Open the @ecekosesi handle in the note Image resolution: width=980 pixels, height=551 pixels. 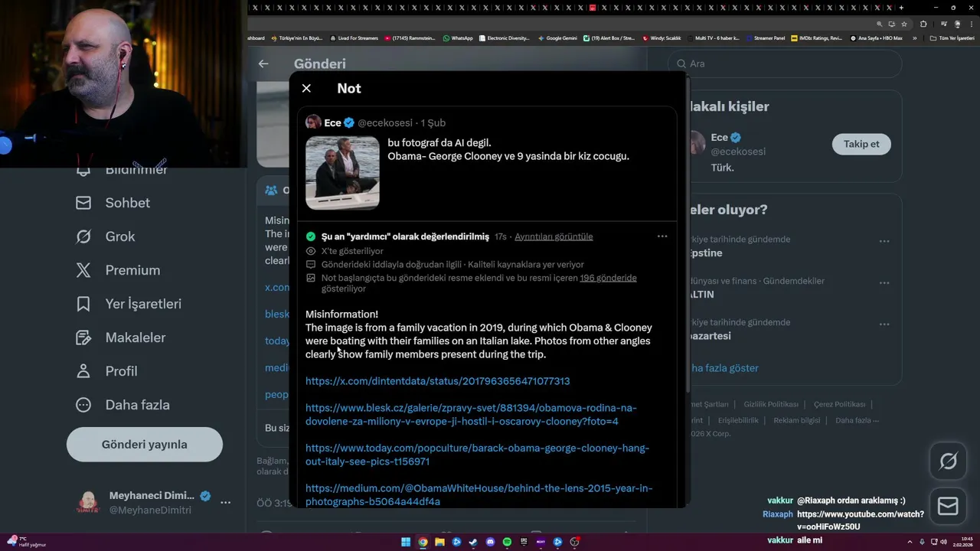point(385,122)
